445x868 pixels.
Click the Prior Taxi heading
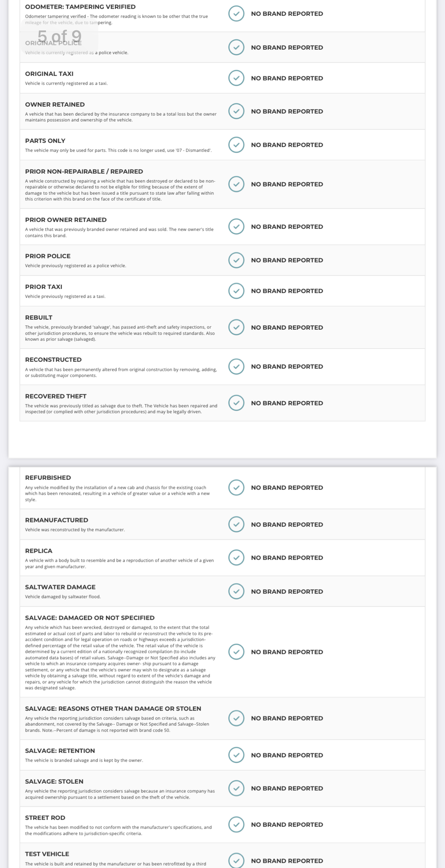click(x=44, y=287)
